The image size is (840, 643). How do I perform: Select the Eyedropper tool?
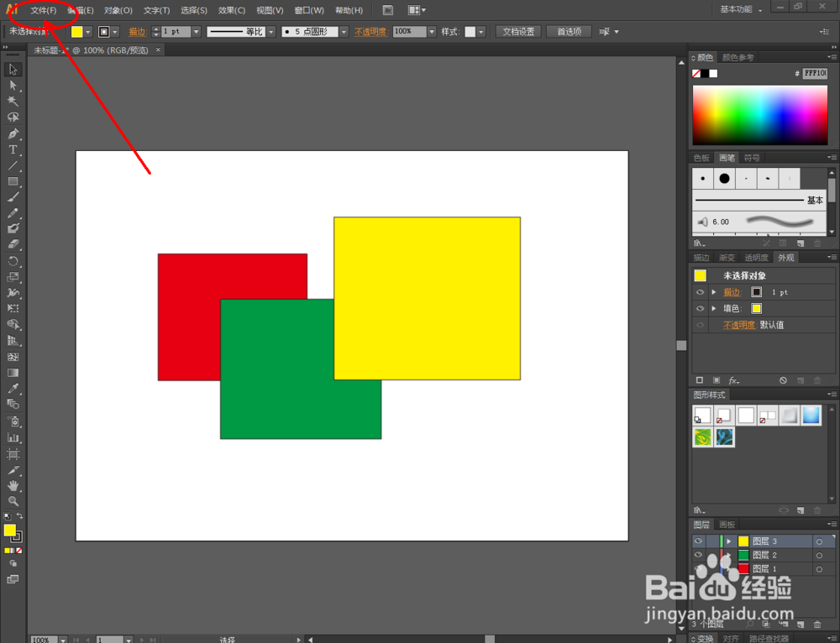tap(13, 389)
